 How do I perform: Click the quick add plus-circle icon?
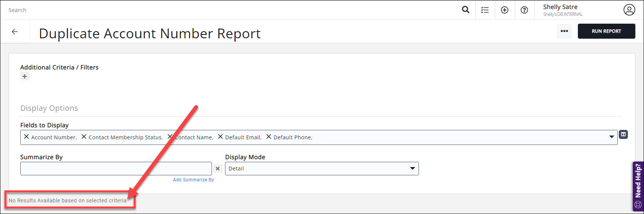tap(505, 10)
